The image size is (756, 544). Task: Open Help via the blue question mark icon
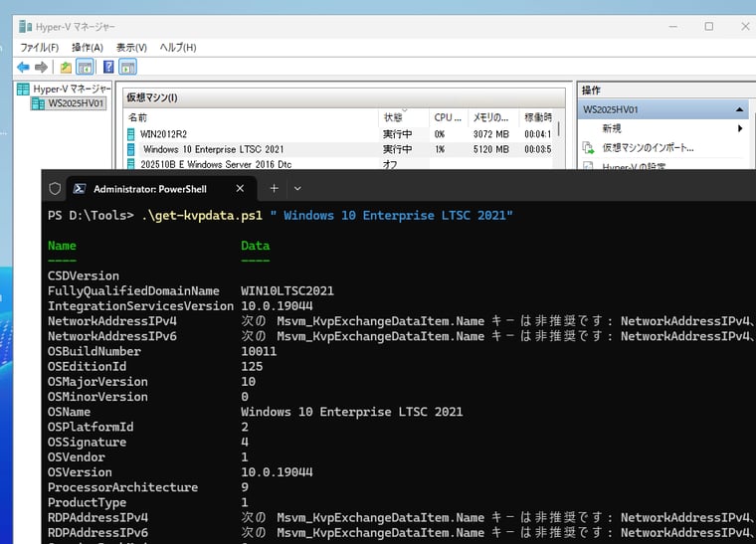point(107,68)
